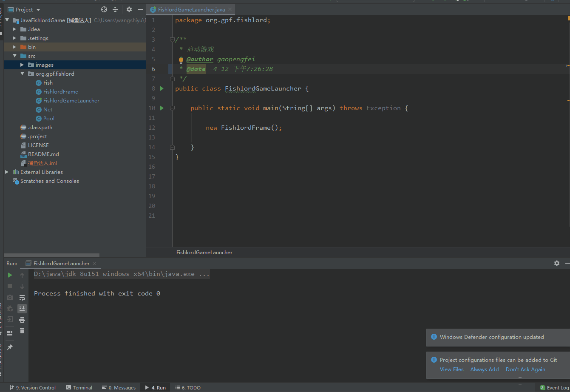The width and height of the screenshot is (570, 392).
Task: Expand the images package
Action: tap(22, 65)
